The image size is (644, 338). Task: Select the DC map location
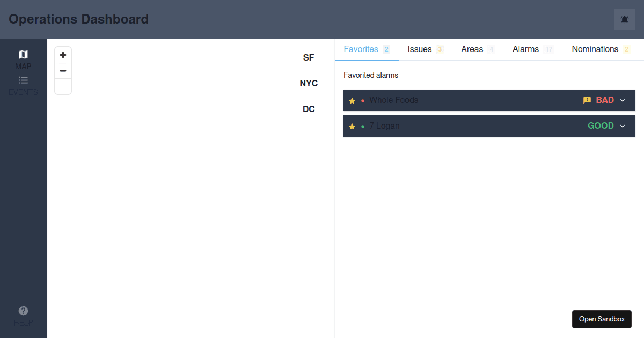point(309,109)
